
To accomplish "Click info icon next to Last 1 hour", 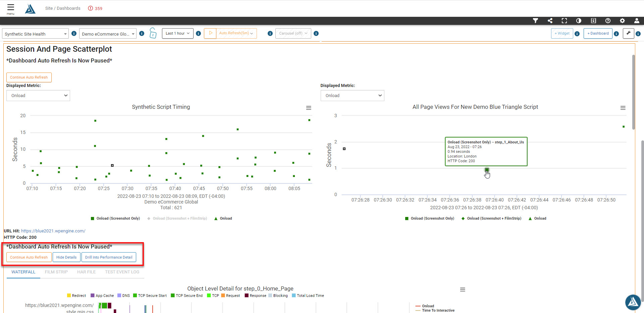I will pos(199,34).
